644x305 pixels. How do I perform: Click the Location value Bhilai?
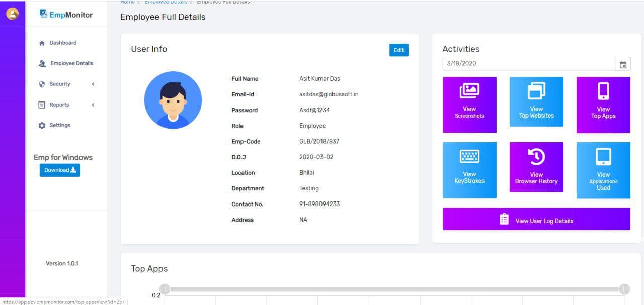click(306, 173)
